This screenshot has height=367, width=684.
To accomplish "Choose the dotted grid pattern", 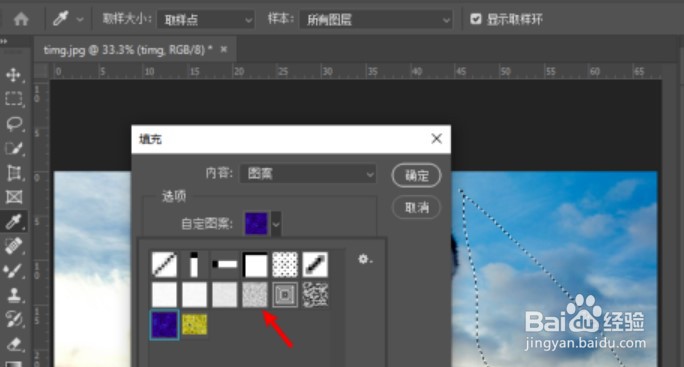I will [285, 264].
